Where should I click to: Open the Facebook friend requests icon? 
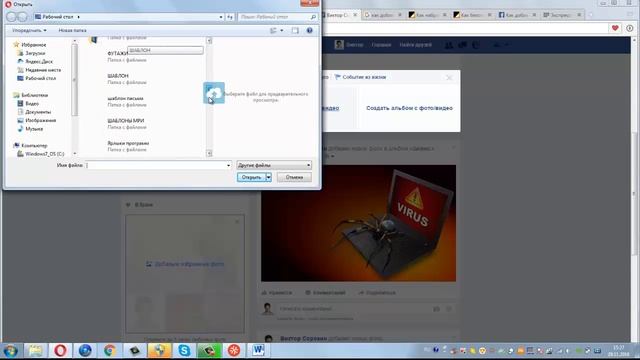[449, 45]
